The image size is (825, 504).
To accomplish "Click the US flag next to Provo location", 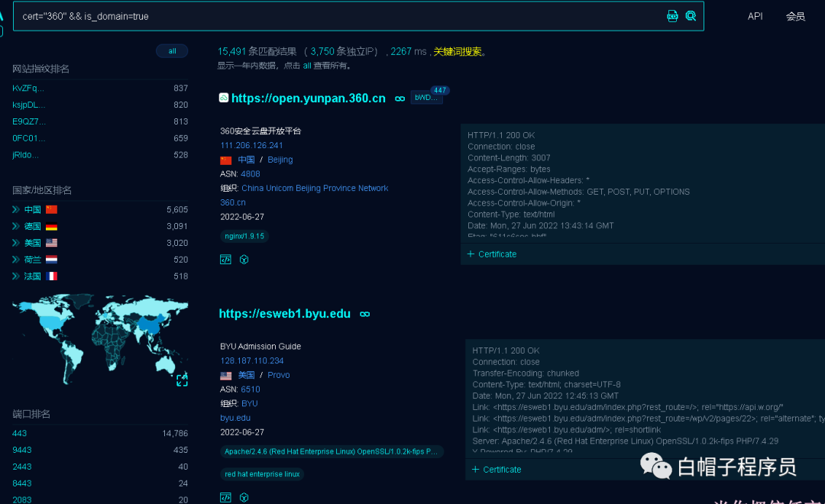I will point(225,375).
